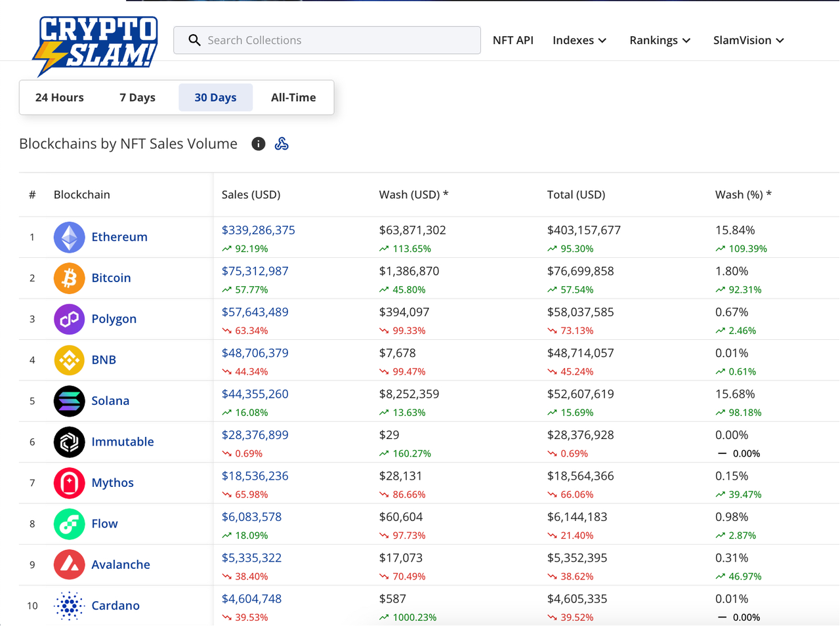Focus the Search Collections field

pyautogui.click(x=327, y=40)
